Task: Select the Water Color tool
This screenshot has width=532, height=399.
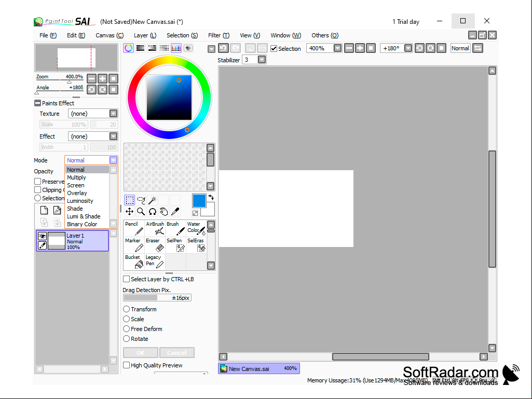Action: [x=196, y=228]
